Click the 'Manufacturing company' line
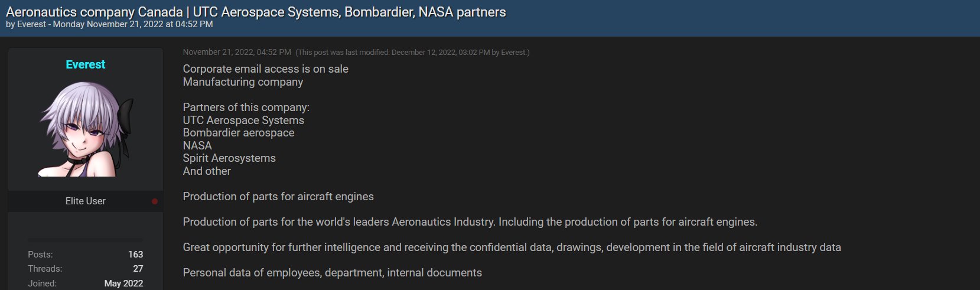Image resolution: width=980 pixels, height=290 pixels. tap(243, 82)
